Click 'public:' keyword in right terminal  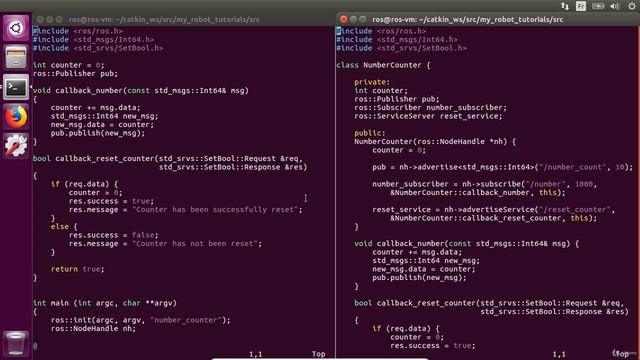(370, 133)
